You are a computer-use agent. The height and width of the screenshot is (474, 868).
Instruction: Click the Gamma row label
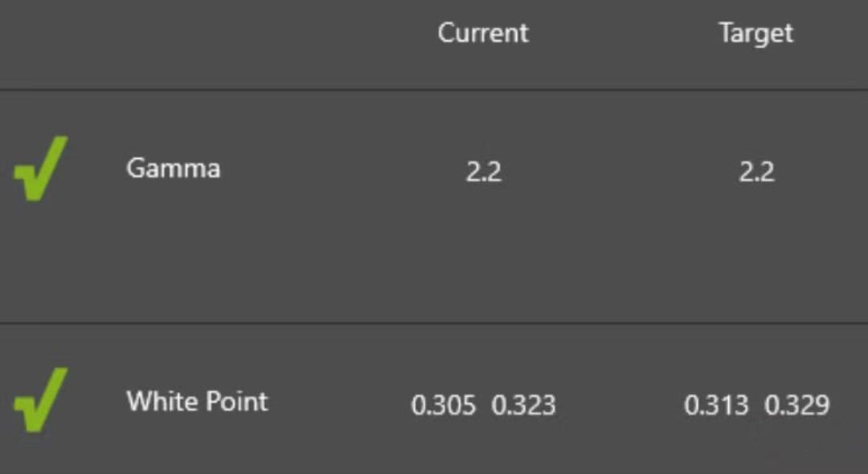(x=173, y=169)
